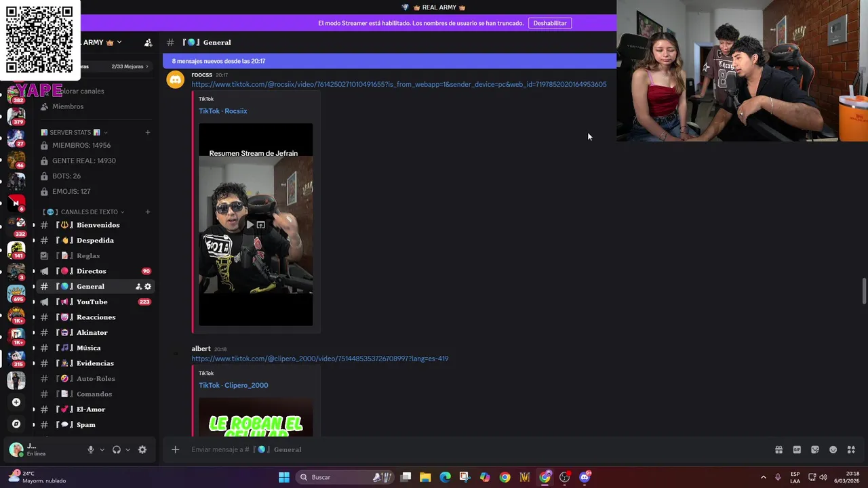Click create invite icon on General channel
Viewport: 868px width, 488px height.
click(138, 287)
